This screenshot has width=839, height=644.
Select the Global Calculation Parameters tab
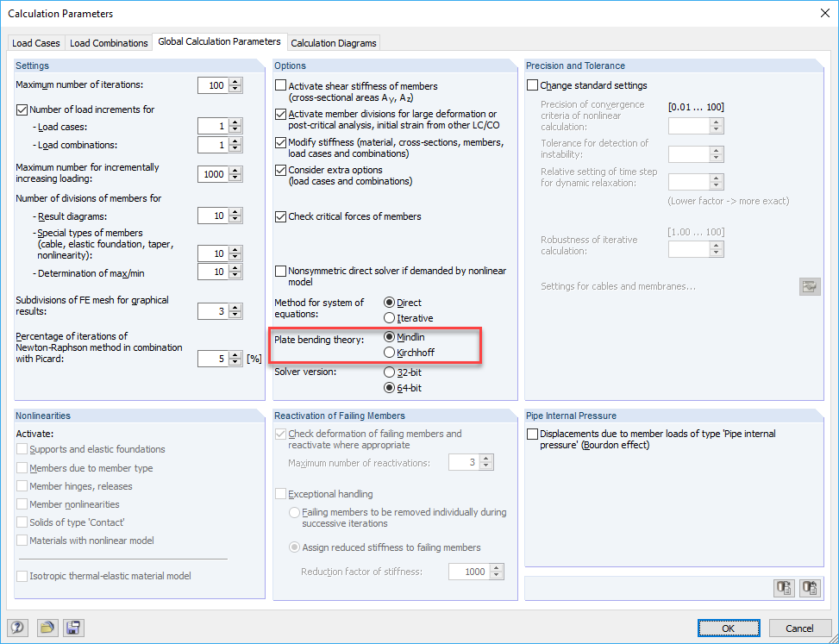[219, 41]
